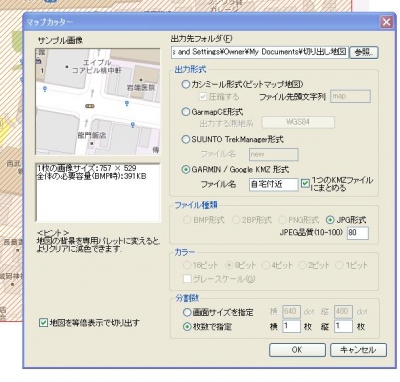The image size is (400, 382).
Task: Choose PNG形式 file type
Action: [x=282, y=220]
